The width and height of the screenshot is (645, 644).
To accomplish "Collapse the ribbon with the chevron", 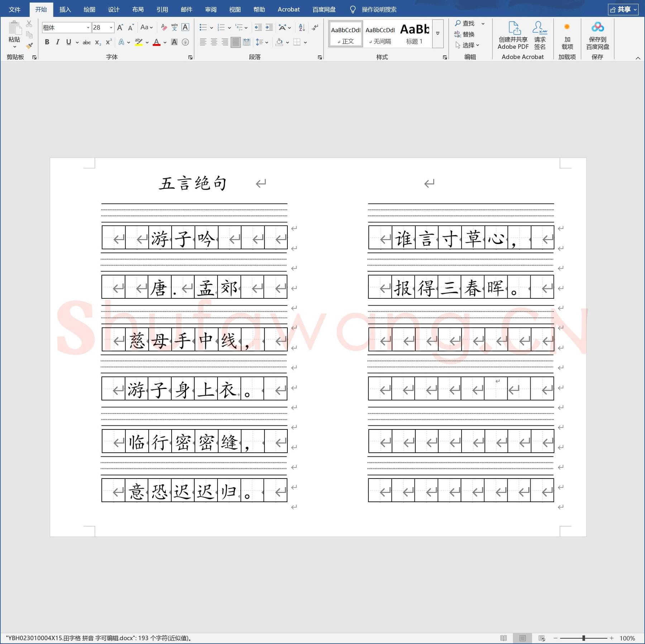I will [638, 58].
